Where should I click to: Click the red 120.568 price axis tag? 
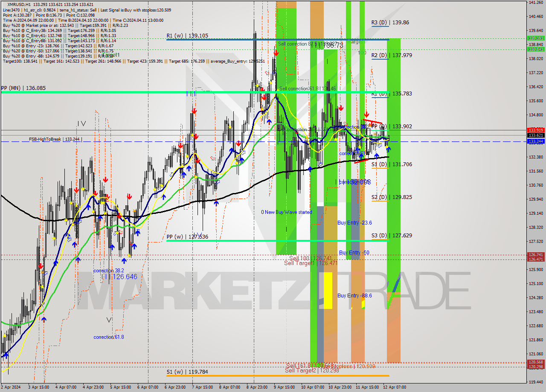click(x=536, y=363)
